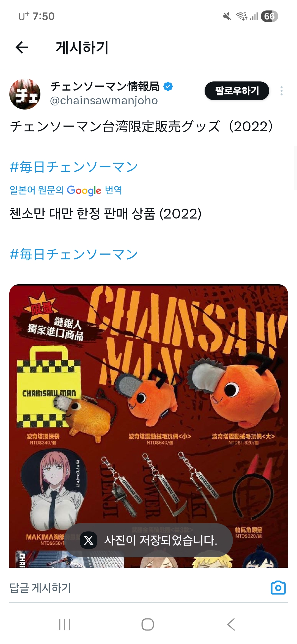Tap the 게시하기 page title
Viewport: 297px width, 644px height.
82,48
